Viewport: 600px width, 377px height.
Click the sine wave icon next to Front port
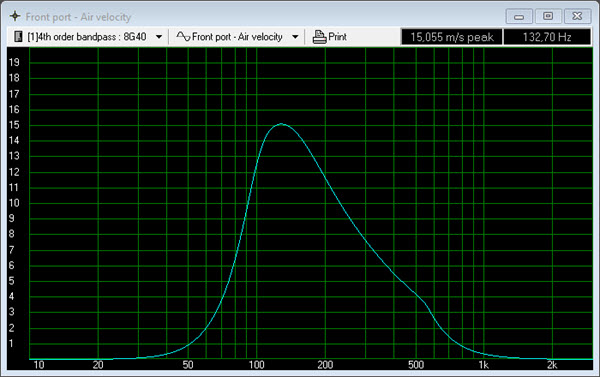click(183, 37)
